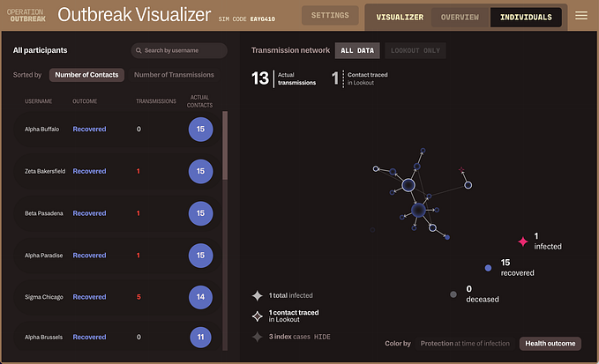
Task: Switch to the Overview tab
Action: tap(460, 17)
